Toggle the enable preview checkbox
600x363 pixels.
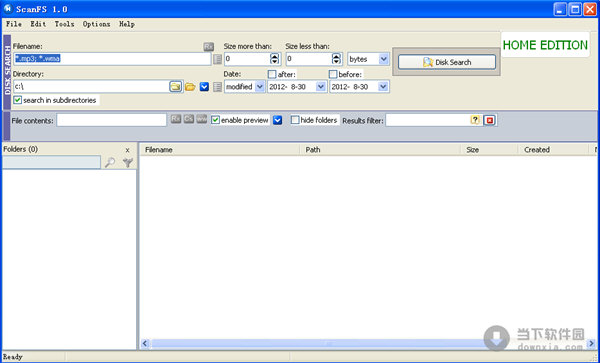point(215,120)
